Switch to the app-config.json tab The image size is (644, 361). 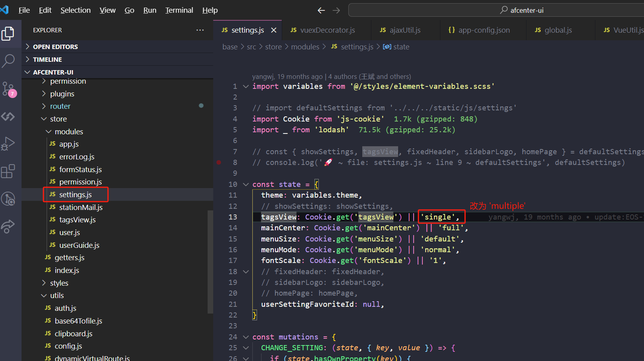click(483, 30)
